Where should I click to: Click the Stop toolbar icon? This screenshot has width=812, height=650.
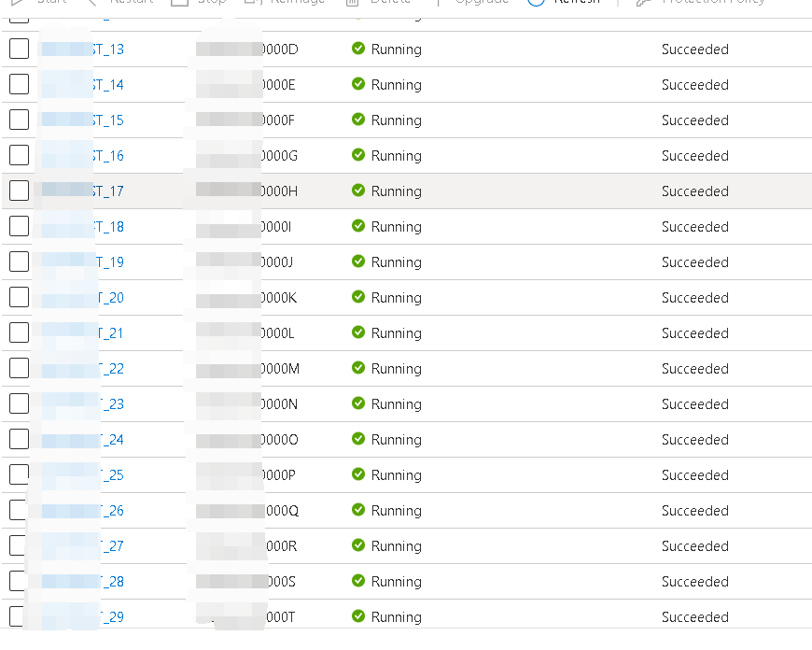pos(178,2)
